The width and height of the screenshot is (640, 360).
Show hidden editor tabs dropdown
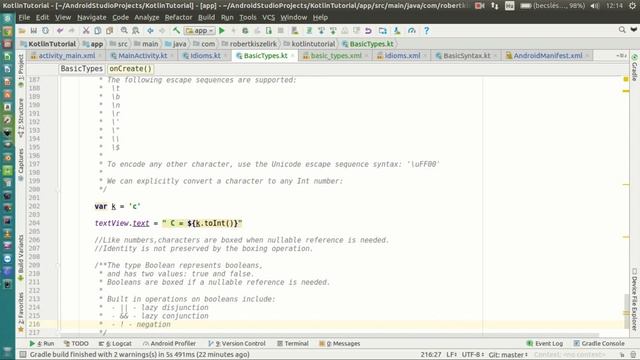(x=621, y=56)
